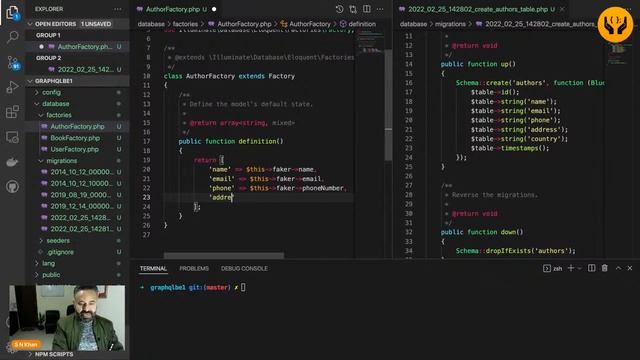The width and height of the screenshot is (640, 360).
Task: Split the terminal panel
Action: (591, 268)
